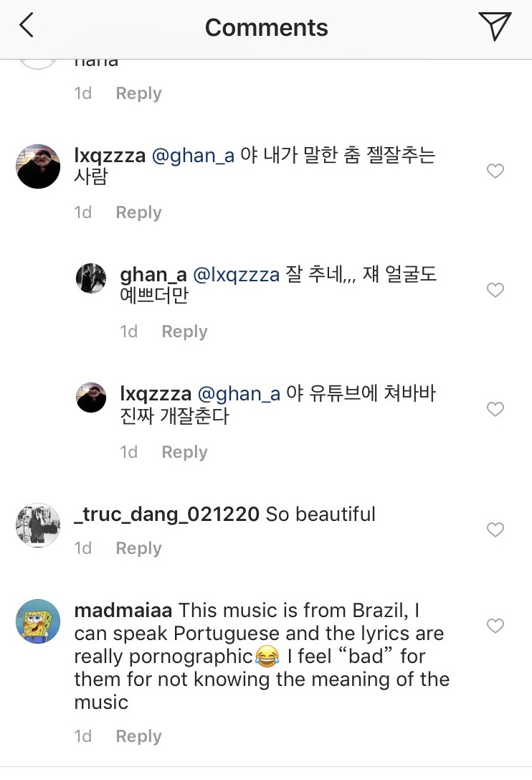Like lxqzzza's first comment mentioning @ghan_a
Viewport: 532px width, 780px height.
pos(495,171)
